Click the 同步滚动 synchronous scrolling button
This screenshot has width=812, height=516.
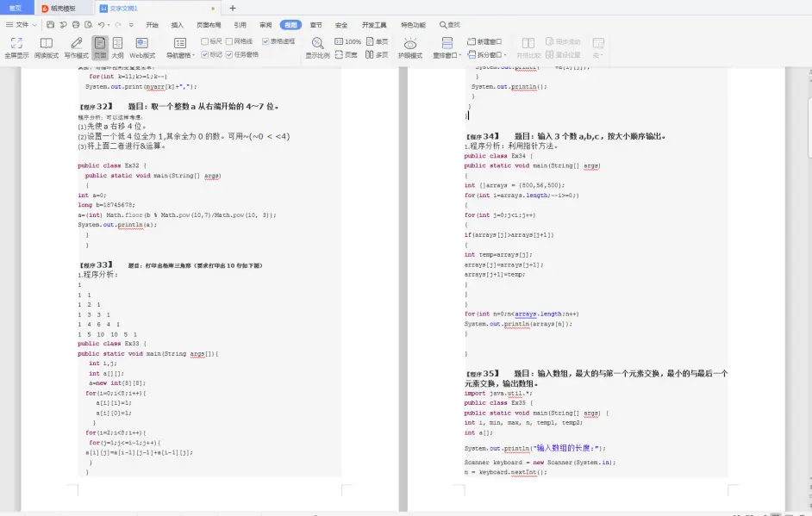[563, 41]
